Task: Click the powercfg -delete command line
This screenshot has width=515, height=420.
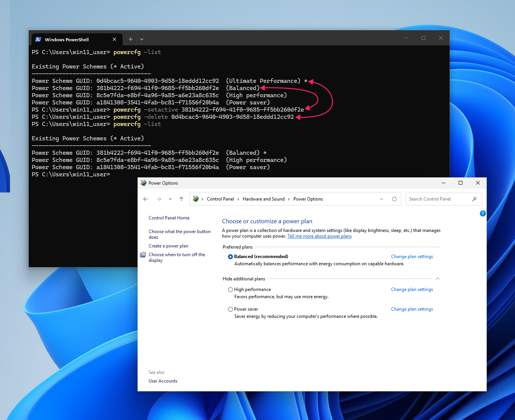Action: click(x=163, y=117)
